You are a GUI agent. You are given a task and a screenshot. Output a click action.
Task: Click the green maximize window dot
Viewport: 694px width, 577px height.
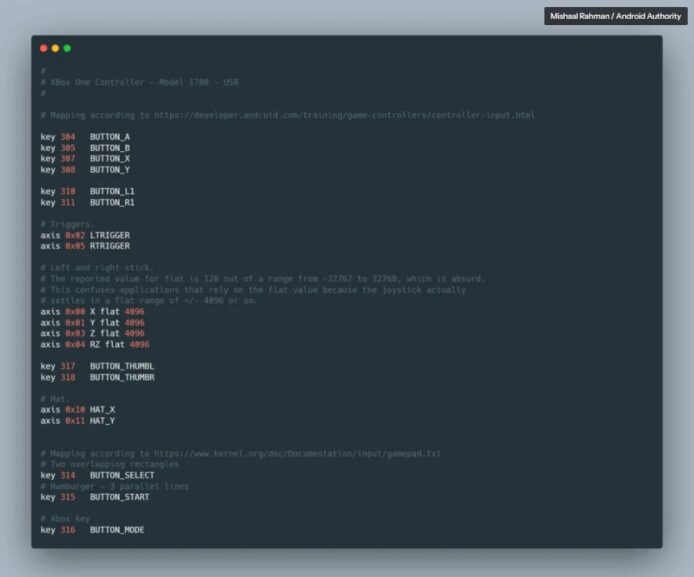[x=67, y=48]
